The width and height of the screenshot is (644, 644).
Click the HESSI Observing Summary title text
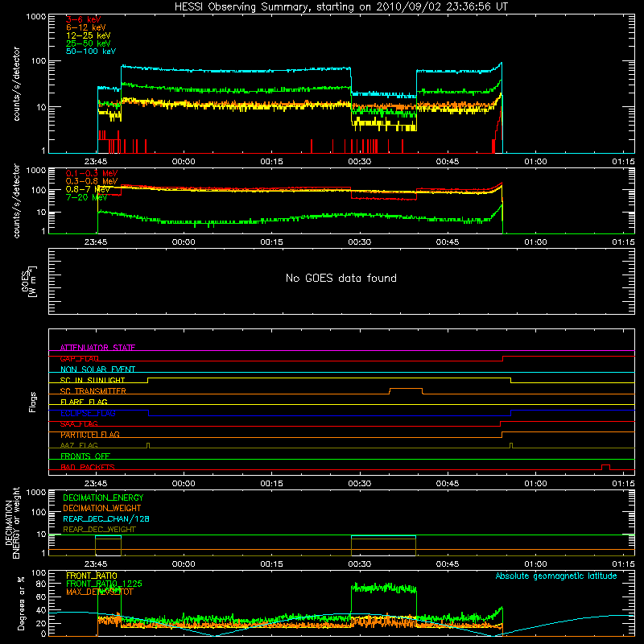coord(341,7)
